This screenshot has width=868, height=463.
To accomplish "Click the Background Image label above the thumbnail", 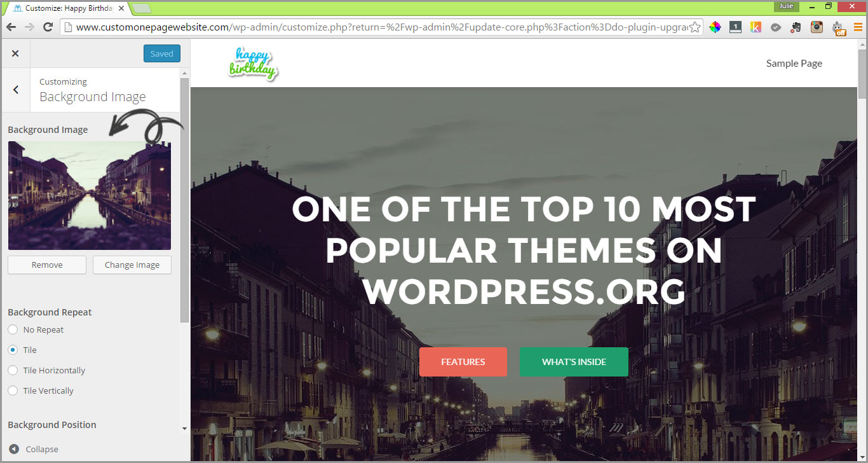I will coord(48,130).
